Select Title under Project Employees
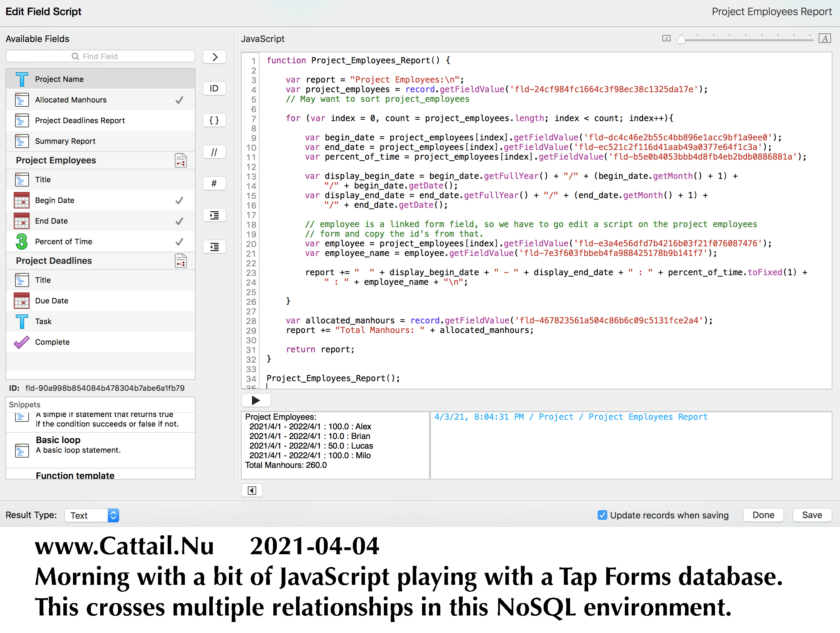The image size is (840, 633). click(101, 180)
